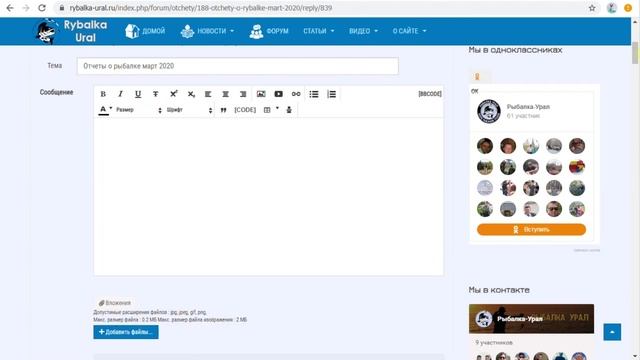Apply strikethrough formatting in editor
640x360 pixels.
tap(156, 94)
